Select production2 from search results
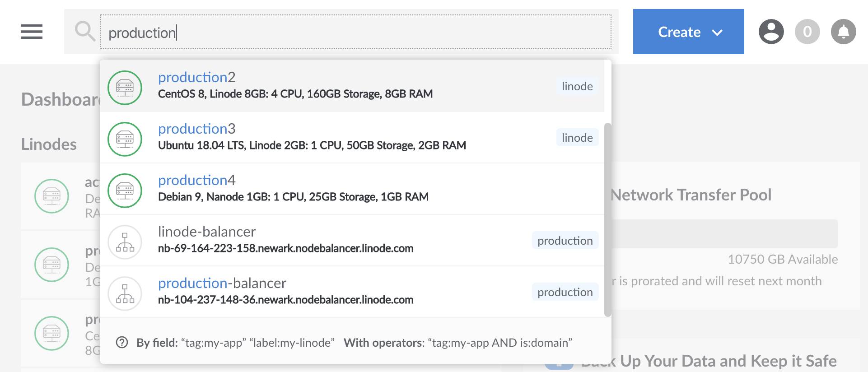Image resolution: width=868 pixels, height=372 pixels. point(196,78)
